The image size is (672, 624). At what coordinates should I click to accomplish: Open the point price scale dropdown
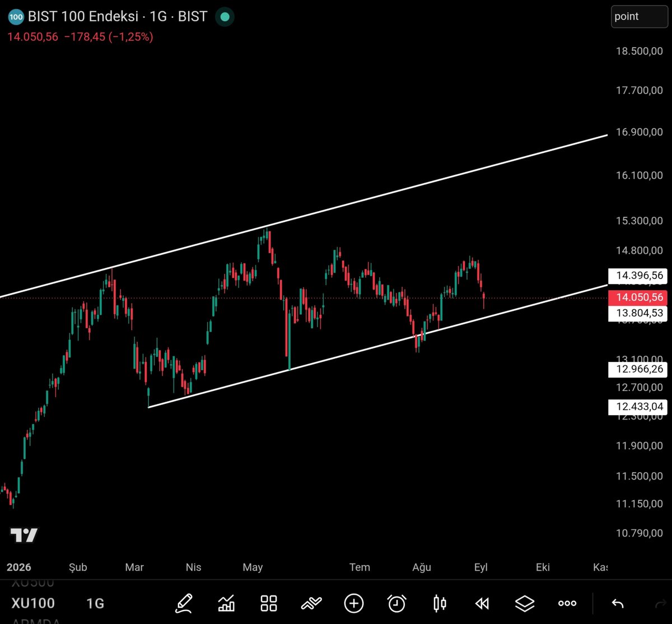tap(639, 16)
